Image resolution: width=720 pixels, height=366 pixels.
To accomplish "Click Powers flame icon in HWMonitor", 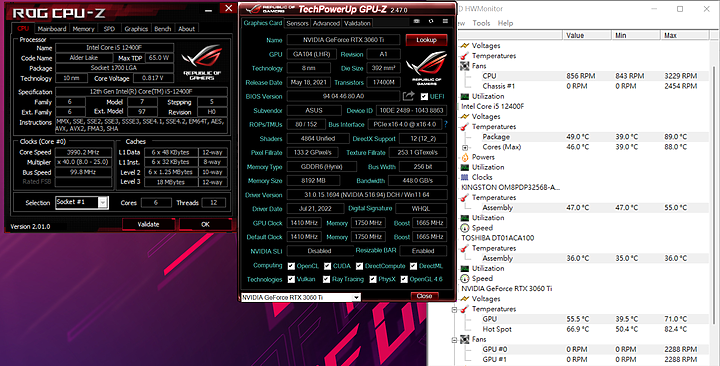I will point(465,157).
